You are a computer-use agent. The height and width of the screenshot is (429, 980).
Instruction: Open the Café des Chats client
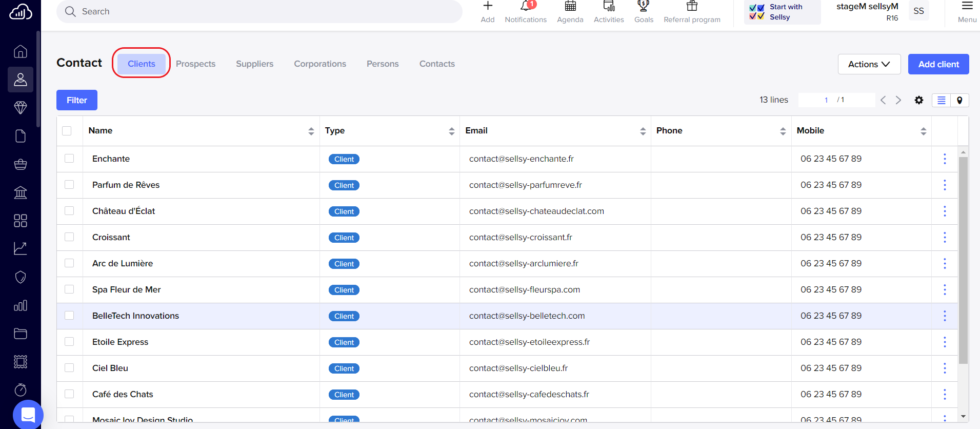point(123,394)
